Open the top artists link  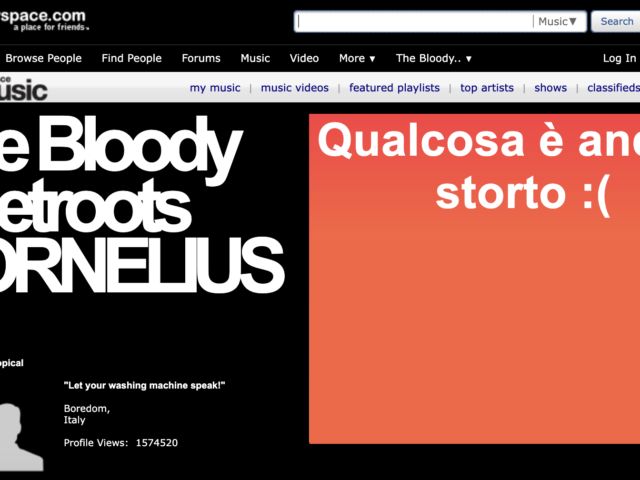(x=487, y=88)
